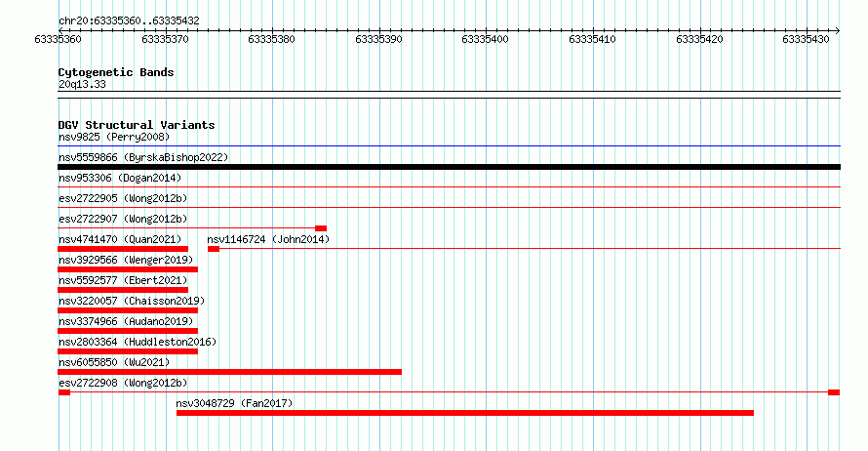Click ruler position 63335370
The width and height of the screenshot is (868, 451).
pos(165,39)
